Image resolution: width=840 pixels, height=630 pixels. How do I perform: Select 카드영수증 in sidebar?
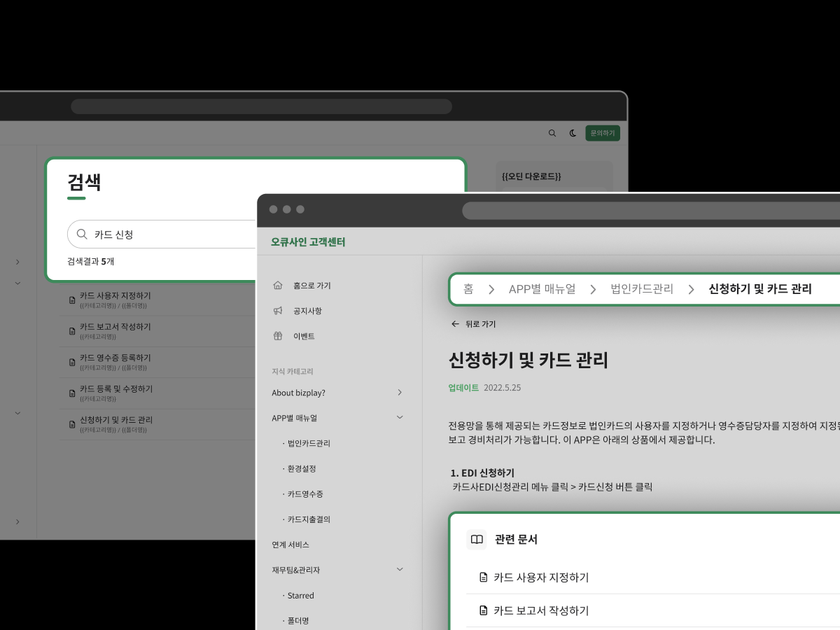coord(305,493)
